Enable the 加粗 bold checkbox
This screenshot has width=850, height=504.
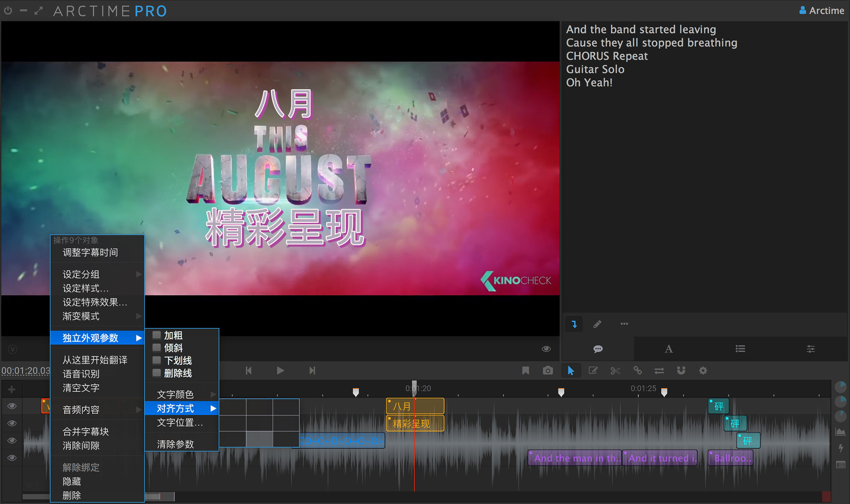(156, 335)
